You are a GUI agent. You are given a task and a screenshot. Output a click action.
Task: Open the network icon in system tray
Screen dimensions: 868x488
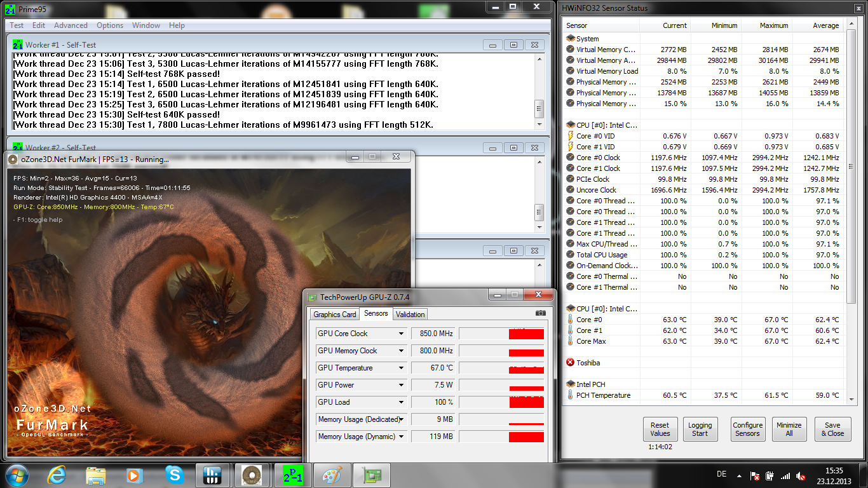tap(785, 476)
